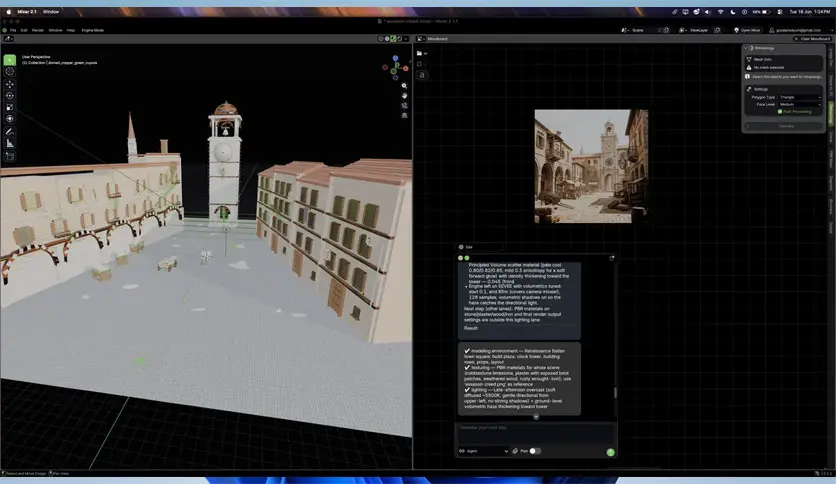Click the green Retopology vertical side tab
The height and width of the screenshot is (484, 836).
(x=830, y=114)
